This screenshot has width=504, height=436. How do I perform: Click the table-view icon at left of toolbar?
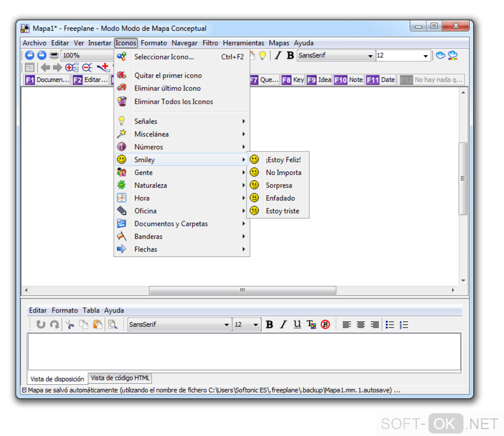(x=30, y=68)
